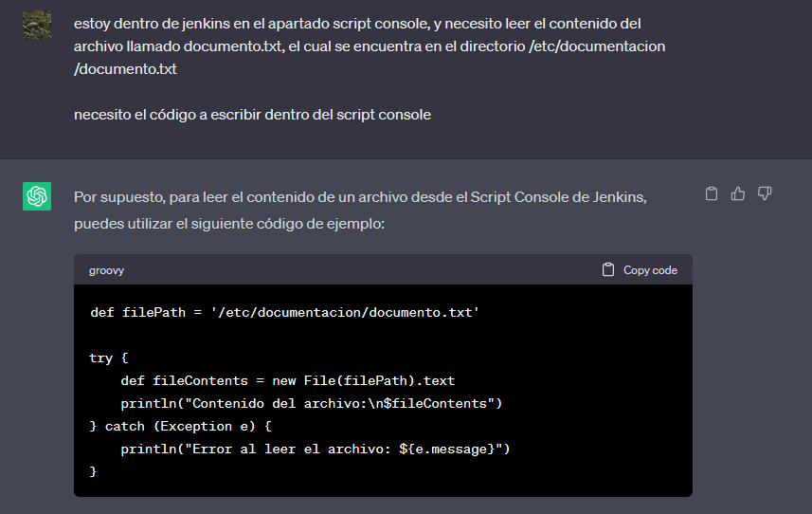Click the try keyword in the code

click(x=100, y=358)
